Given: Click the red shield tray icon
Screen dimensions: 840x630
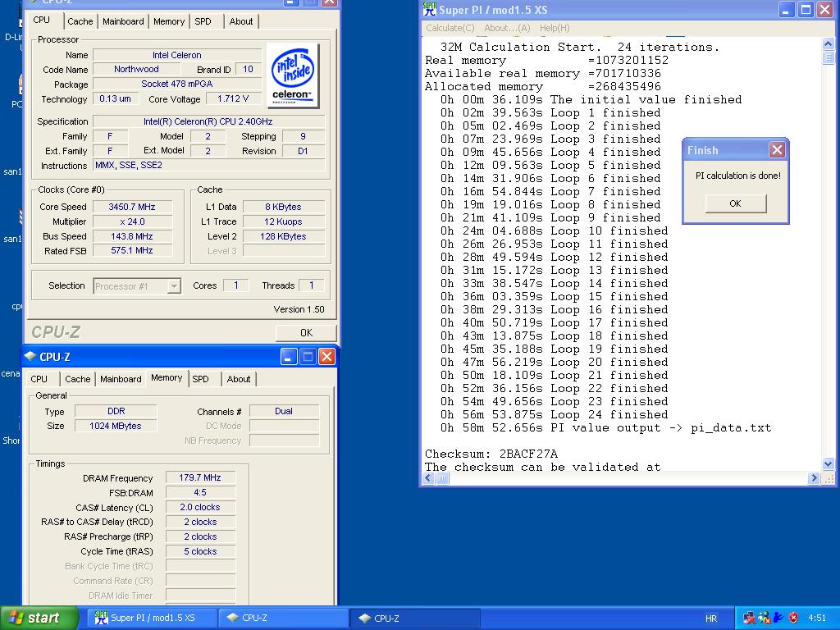Looking at the screenshot, I should coord(793,618).
